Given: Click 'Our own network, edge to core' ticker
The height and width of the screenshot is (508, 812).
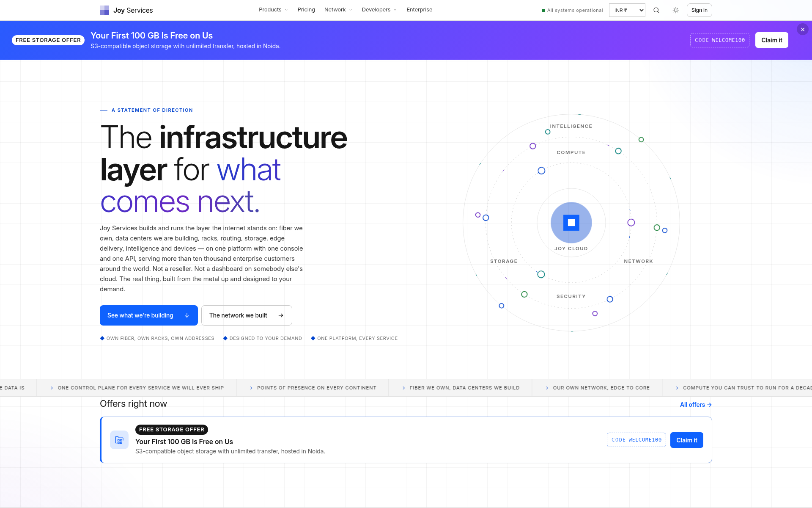Looking at the screenshot, I should click(597, 388).
